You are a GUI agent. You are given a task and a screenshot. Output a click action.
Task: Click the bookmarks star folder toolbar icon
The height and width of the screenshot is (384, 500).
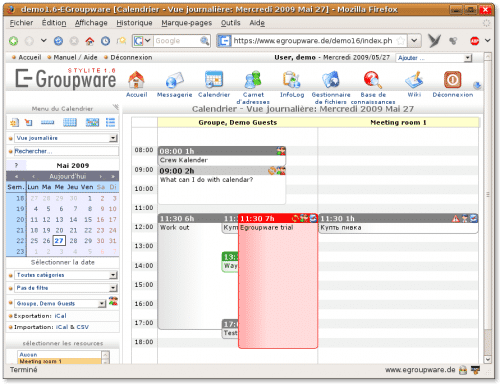[121, 41]
